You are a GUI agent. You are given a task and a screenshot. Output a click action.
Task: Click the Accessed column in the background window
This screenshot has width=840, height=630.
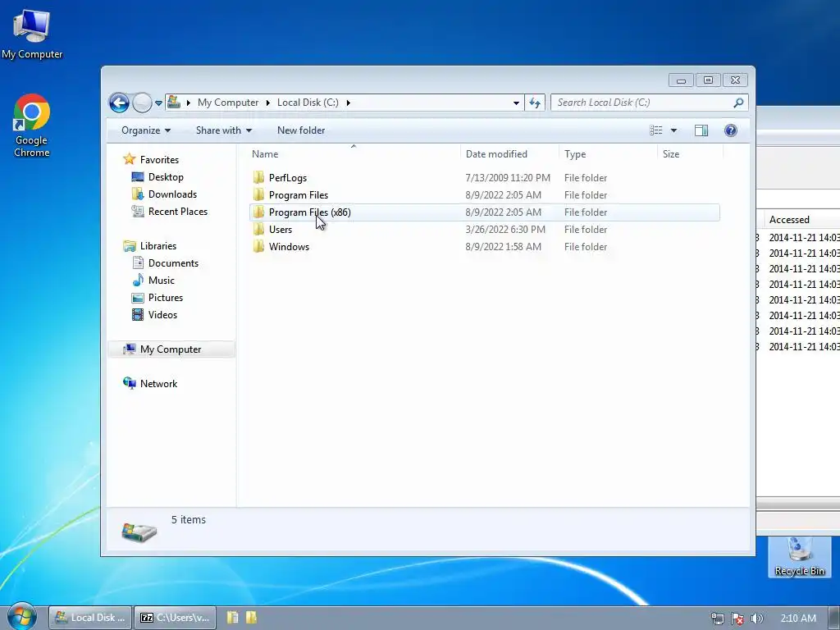[789, 220]
